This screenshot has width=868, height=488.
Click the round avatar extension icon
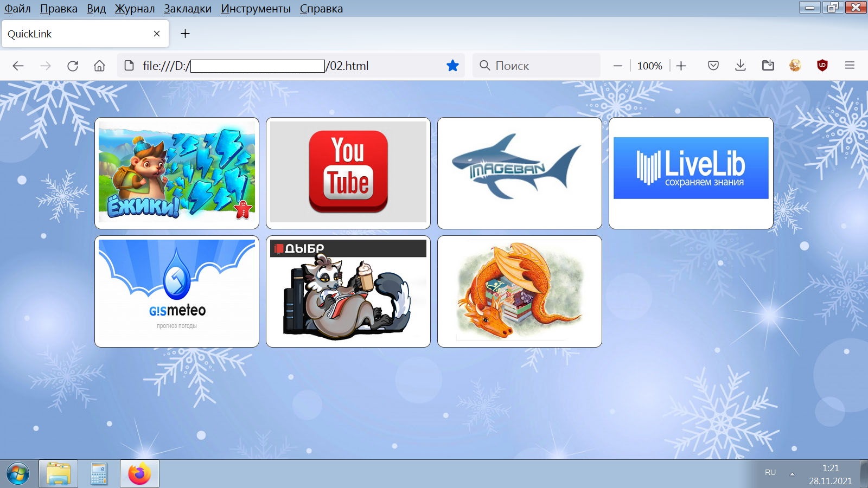click(795, 66)
